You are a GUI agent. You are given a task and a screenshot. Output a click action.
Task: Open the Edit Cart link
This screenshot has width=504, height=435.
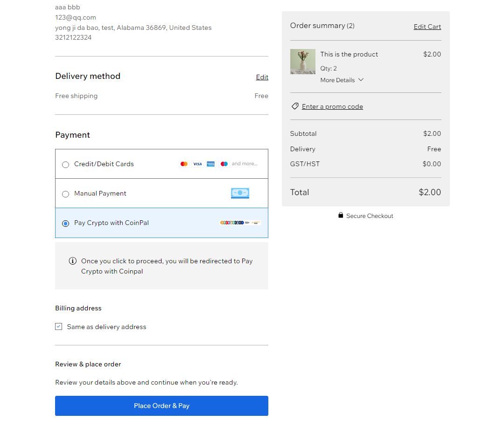click(x=427, y=27)
